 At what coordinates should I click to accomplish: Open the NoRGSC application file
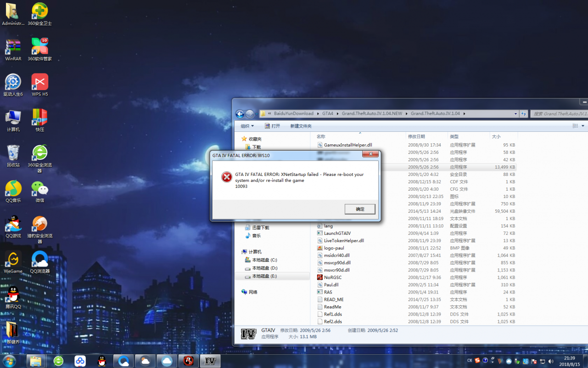click(332, 277)
